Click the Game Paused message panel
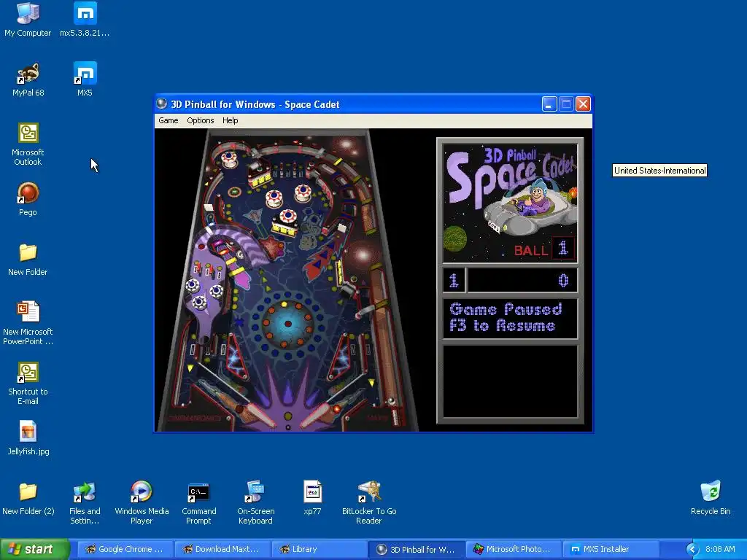 [510, 318]
